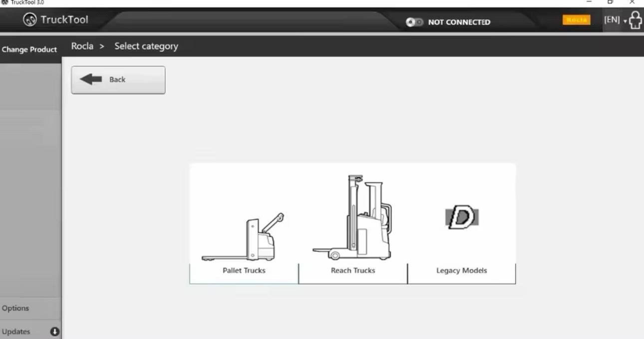Click the NOT CONNECTED status text
The width and height of the screenshot is (644, 339).
pos(459,22)
